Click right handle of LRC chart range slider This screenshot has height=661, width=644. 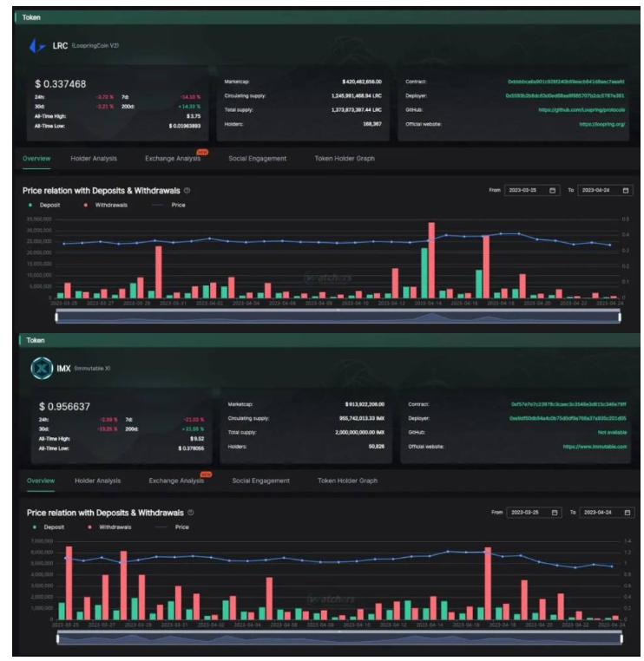coord(620,317)
